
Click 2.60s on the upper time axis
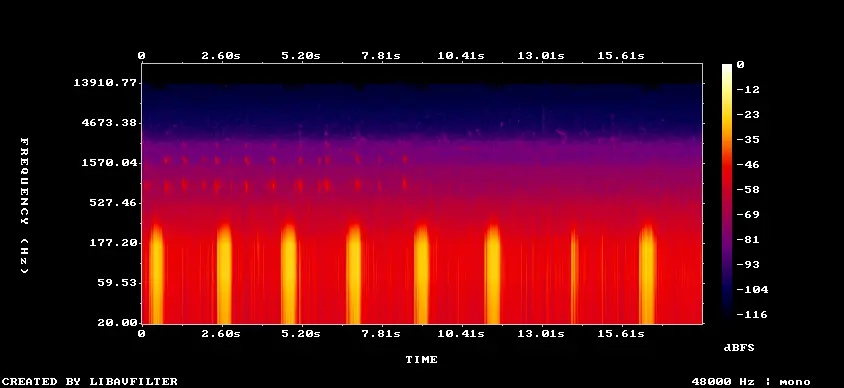tap(221, 55)
